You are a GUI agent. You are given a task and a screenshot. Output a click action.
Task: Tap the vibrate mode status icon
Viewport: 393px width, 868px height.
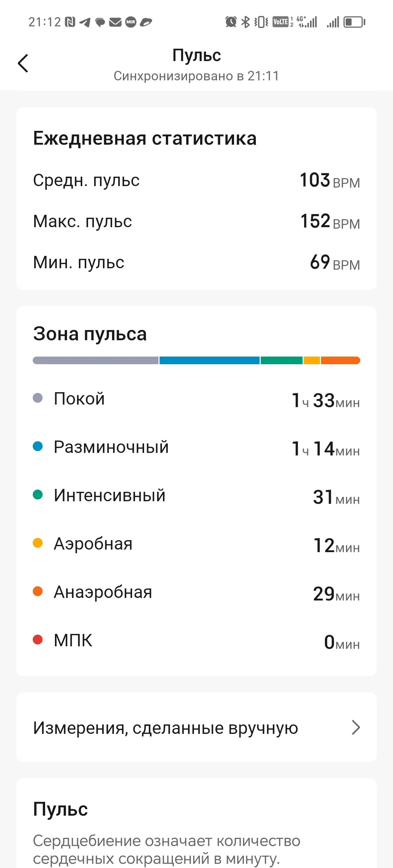coord(261,22)
